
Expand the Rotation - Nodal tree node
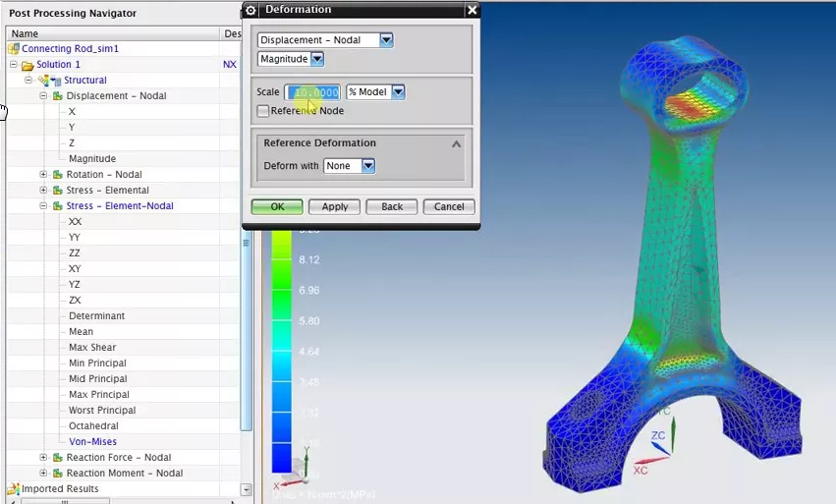[43, 175]
